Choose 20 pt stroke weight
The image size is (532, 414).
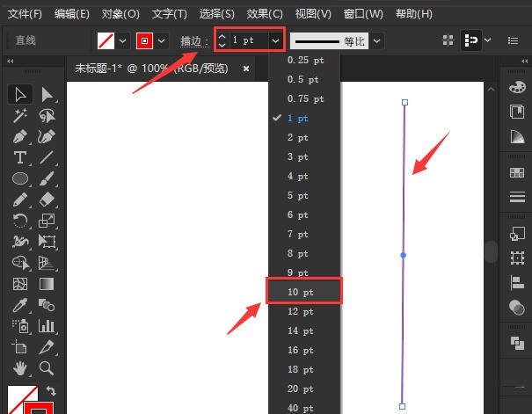tap(304, 389)
